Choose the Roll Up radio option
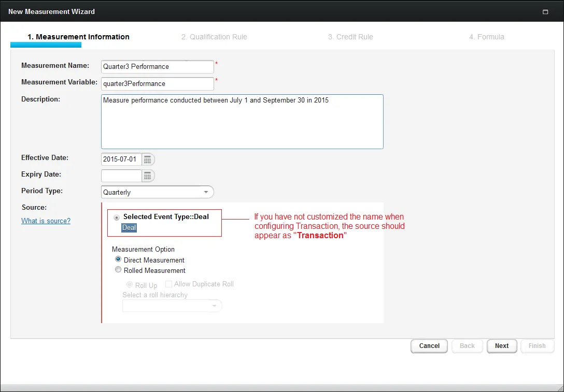564x392 pixels. [x=130, y=285]
